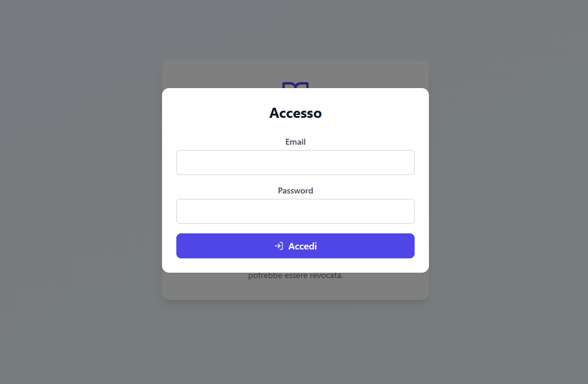
Task: Click dimmed overlay beneath the background card
Action: pyautogui.click(x=295, y=342)
